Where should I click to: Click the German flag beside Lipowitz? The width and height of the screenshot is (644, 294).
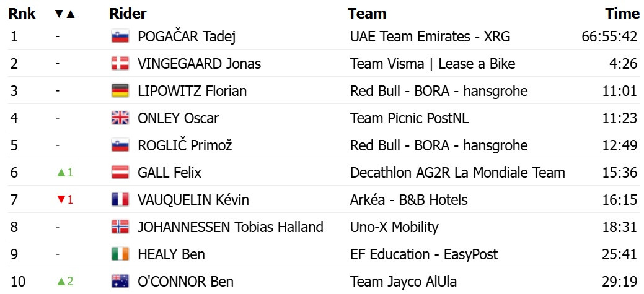click(x=120, y=91)
